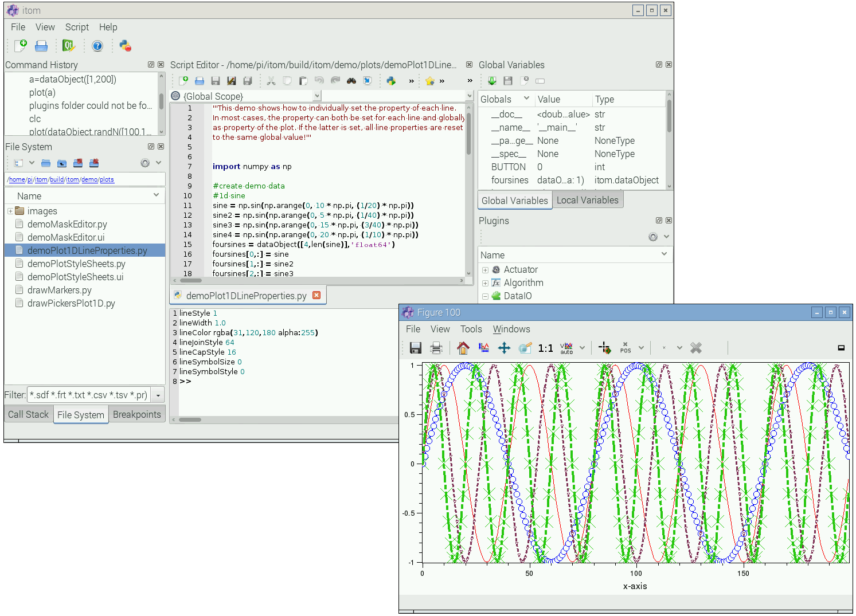
Task: Switch to the Local Variables tab
Action: pos(587,200)
